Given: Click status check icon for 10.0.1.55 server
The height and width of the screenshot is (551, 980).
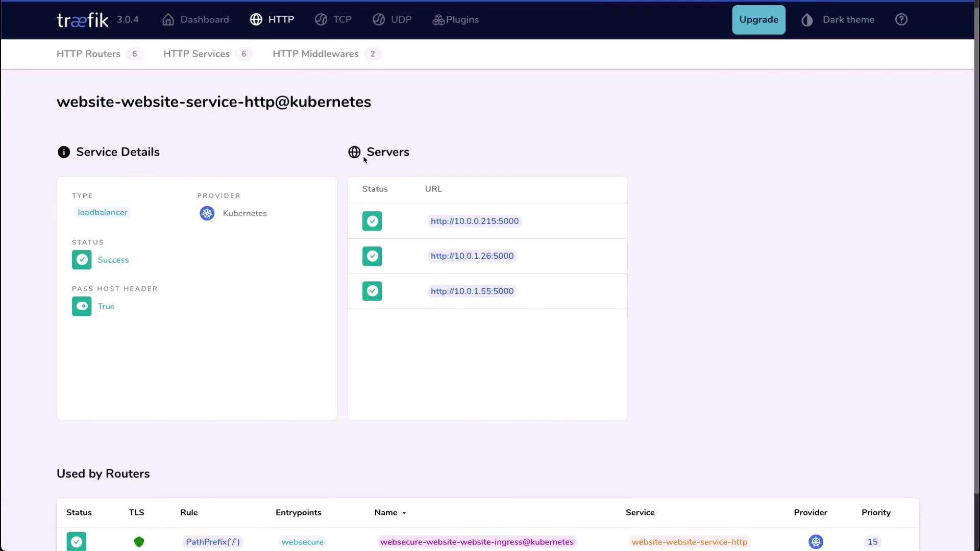Looking at the screenshot, I should click(x=372, y=291).
